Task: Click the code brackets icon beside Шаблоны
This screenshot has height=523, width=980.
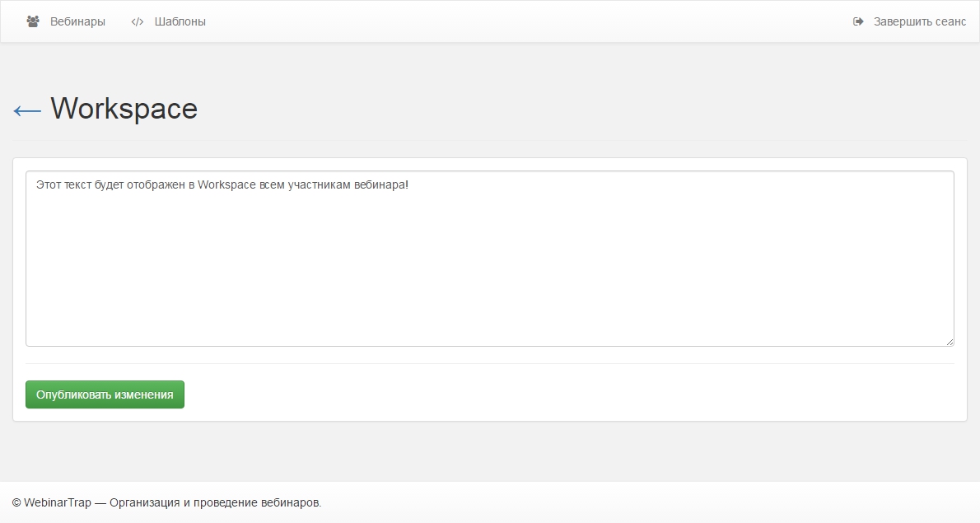Action: (x=138, y=21)
